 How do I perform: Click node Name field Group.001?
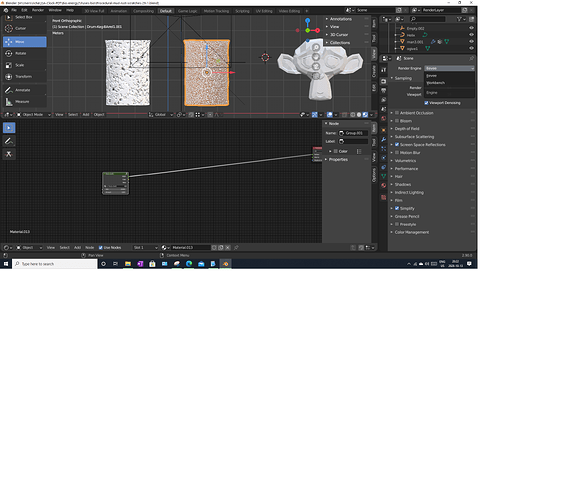pyautogui.click(x=353, y=133)
